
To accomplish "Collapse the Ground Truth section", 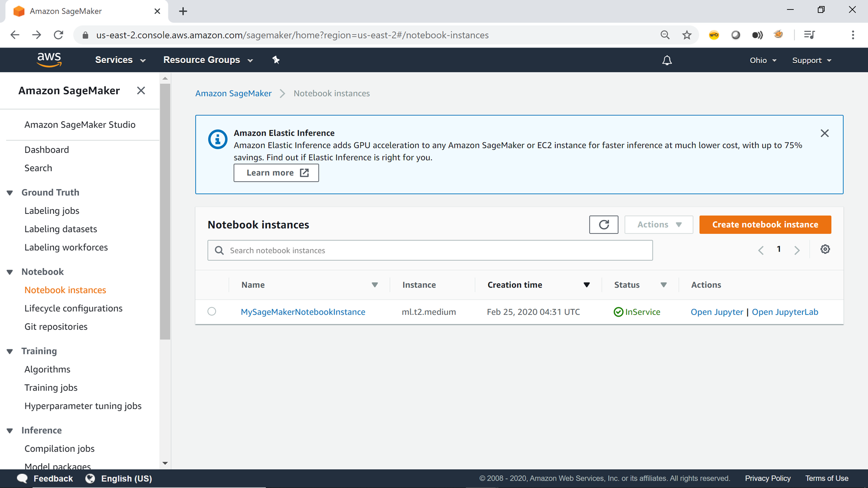I will (x=10, y=193).
